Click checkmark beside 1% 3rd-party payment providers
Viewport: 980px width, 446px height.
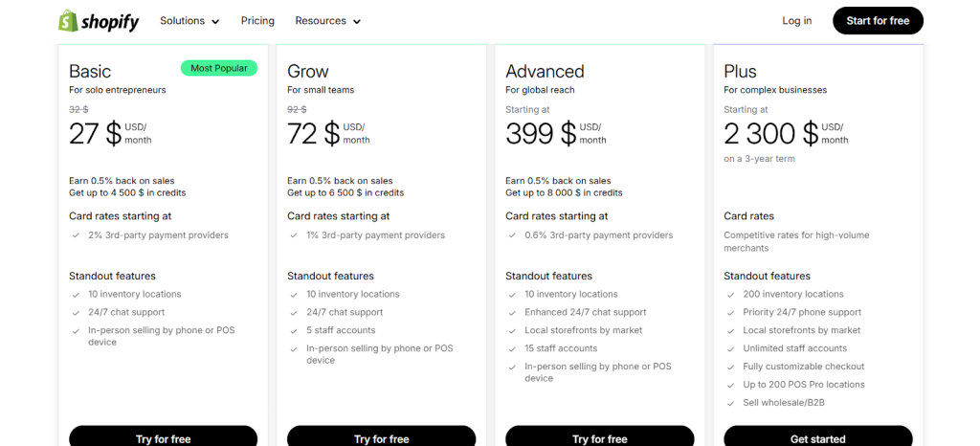coord(293,235)
